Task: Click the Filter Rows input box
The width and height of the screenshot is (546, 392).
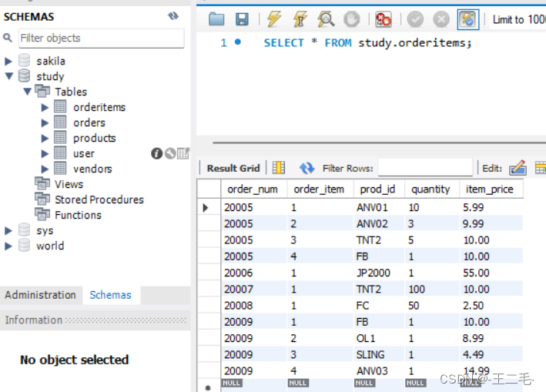Action: pos(425,167)
